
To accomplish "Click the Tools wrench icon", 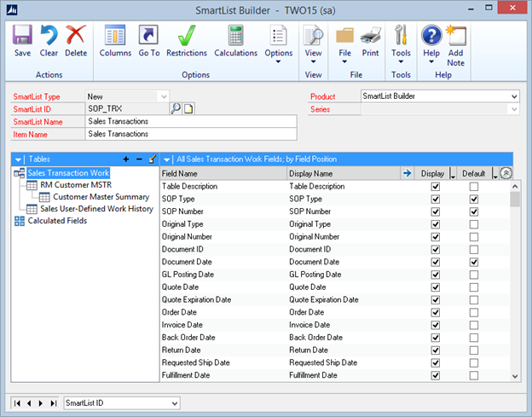I will pyautogui.click(x=401, y=35).
